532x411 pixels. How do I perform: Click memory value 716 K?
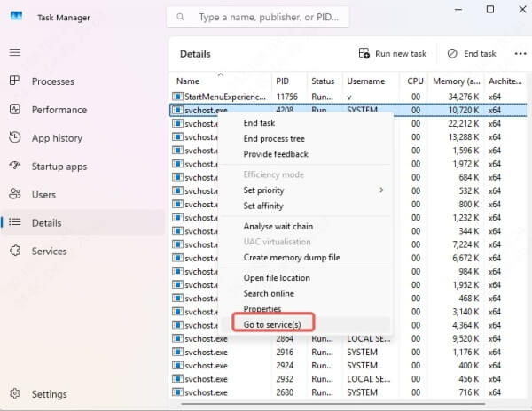469,392
